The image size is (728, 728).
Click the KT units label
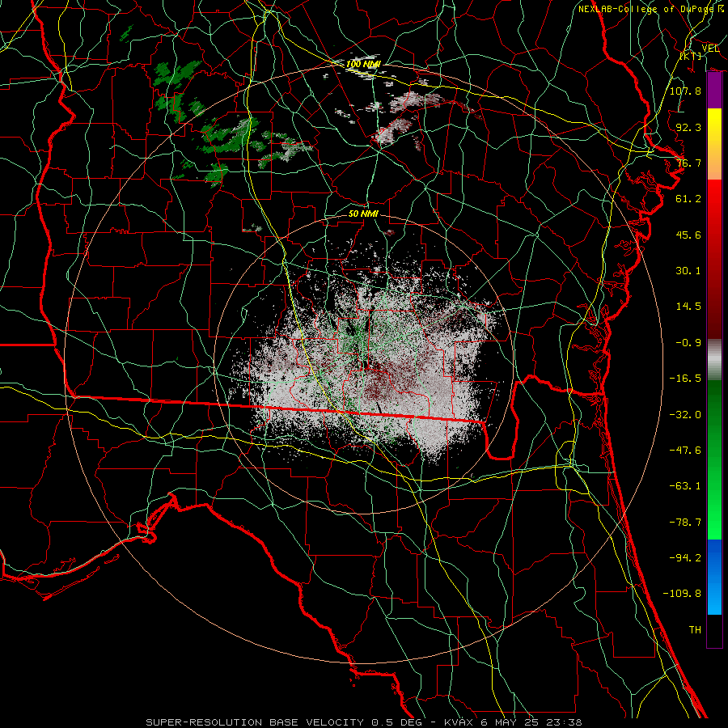point(691,56)
